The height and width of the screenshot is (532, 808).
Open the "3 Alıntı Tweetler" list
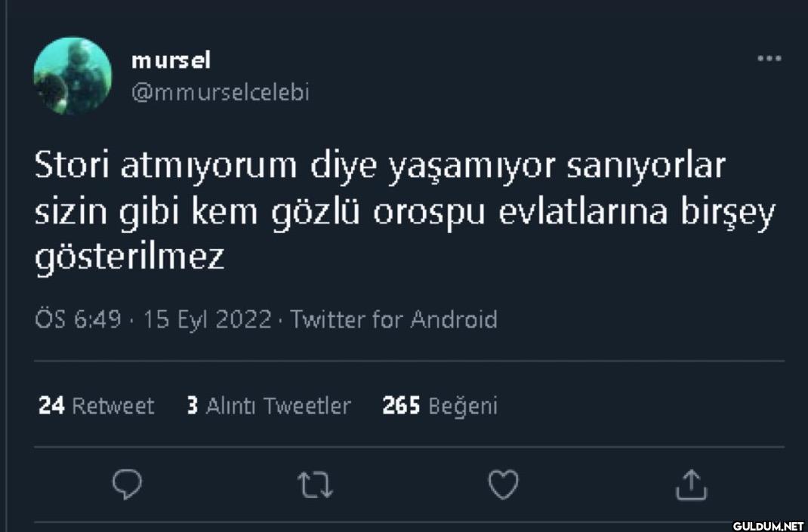pos(268,406)
